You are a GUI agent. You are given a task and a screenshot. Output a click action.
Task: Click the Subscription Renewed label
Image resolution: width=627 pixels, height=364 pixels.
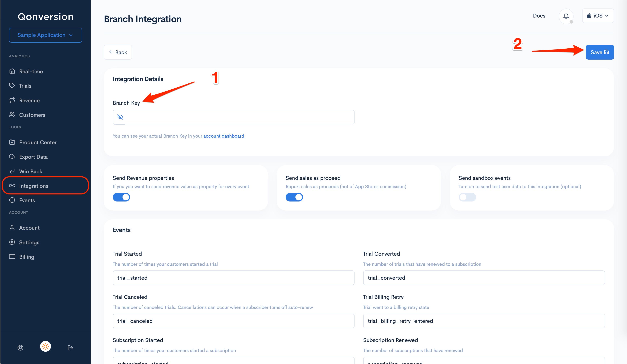390,340
